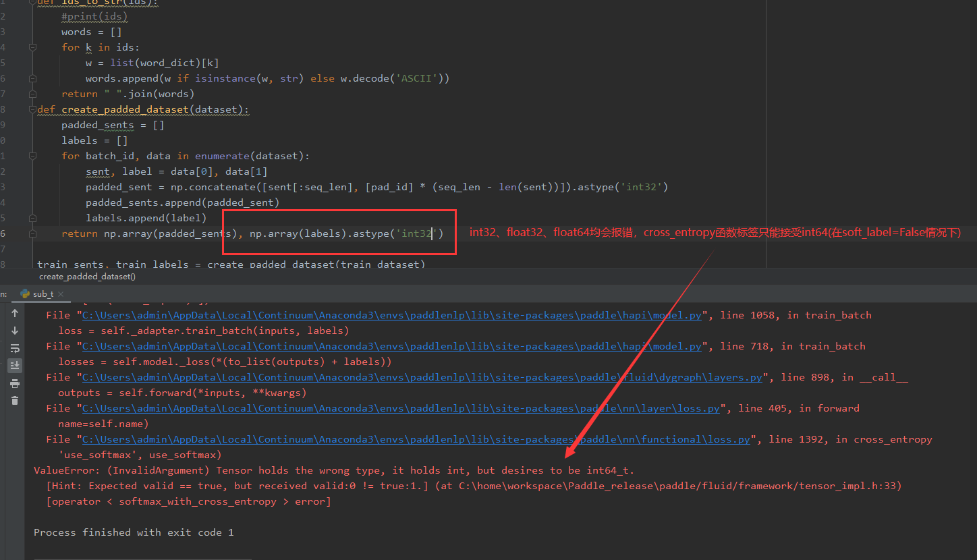
Task: Click "outputs = self.forward(*inputs, **kwargs)" output line
Action: (182, 393)
